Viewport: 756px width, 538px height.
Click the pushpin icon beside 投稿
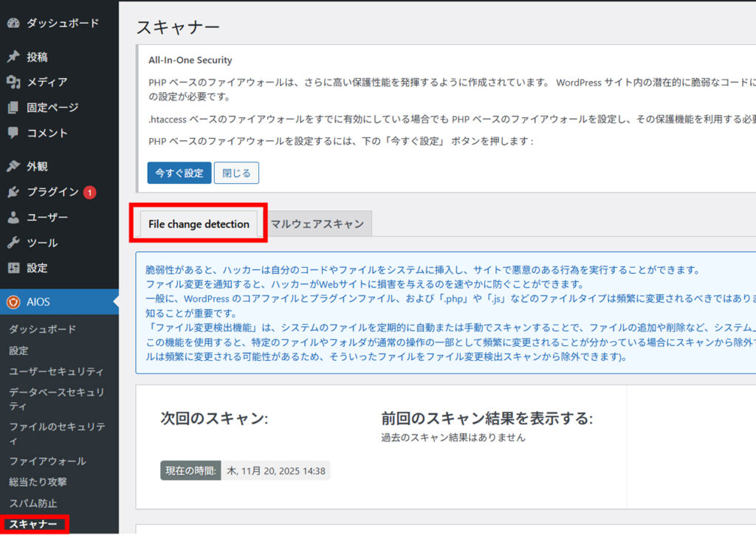point(13,58)
